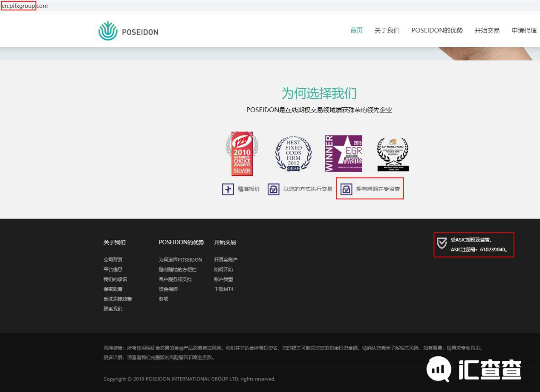540x392 pixels.
Task: Open the 首页 nav item
Action: click(x=356, y=30)
